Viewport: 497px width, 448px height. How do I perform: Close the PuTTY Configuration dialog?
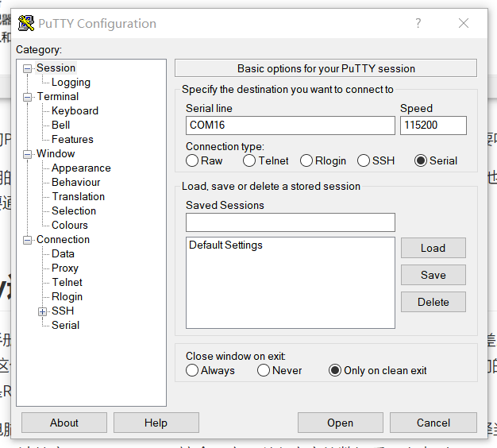click(464, 23)
